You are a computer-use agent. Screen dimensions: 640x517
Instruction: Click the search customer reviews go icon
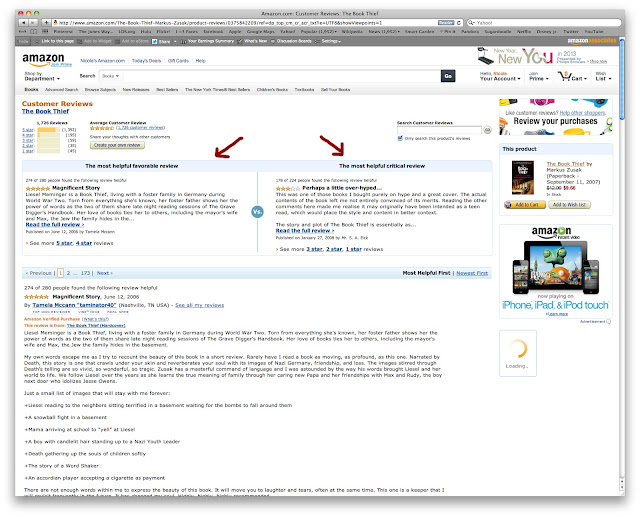tap(487, 130)
